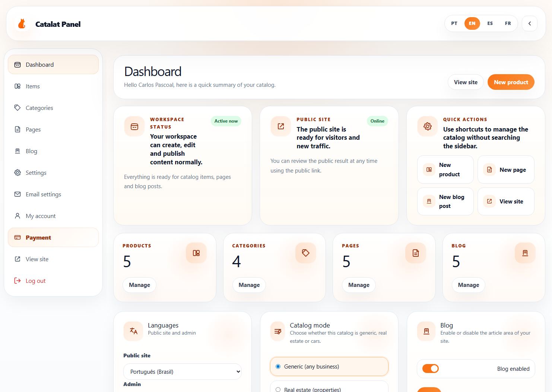The width and height of the screenshot is (552, 392).
Task: Click the Dashboard sidebar icon
Action: (x=18, y=65)
